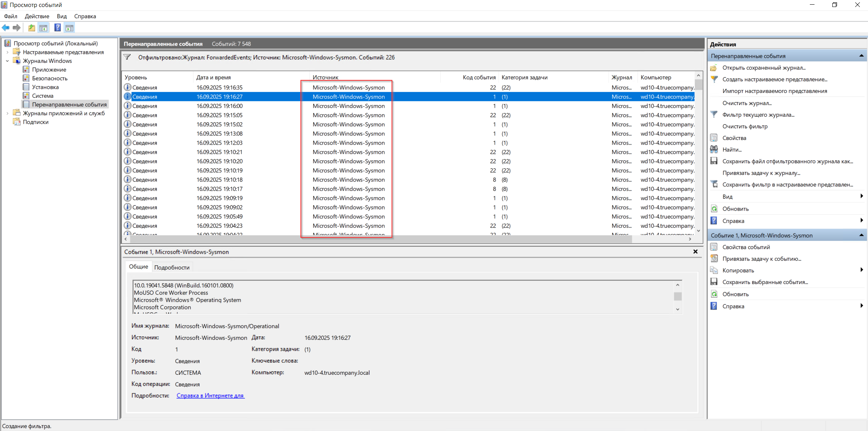
Task: Select the Система log in tree
Action: 43,96
